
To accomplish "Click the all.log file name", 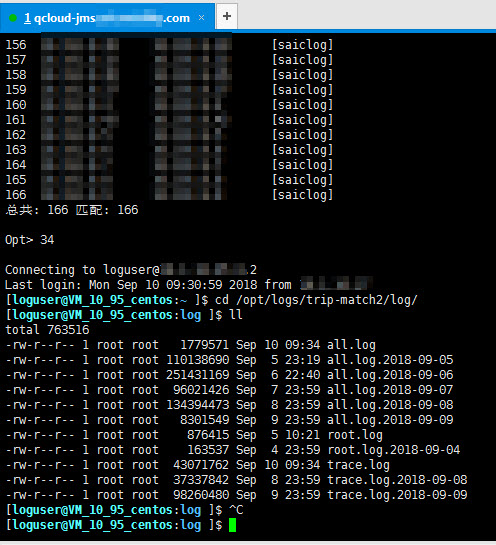I will pyautogui.click(x=351, y=345).
